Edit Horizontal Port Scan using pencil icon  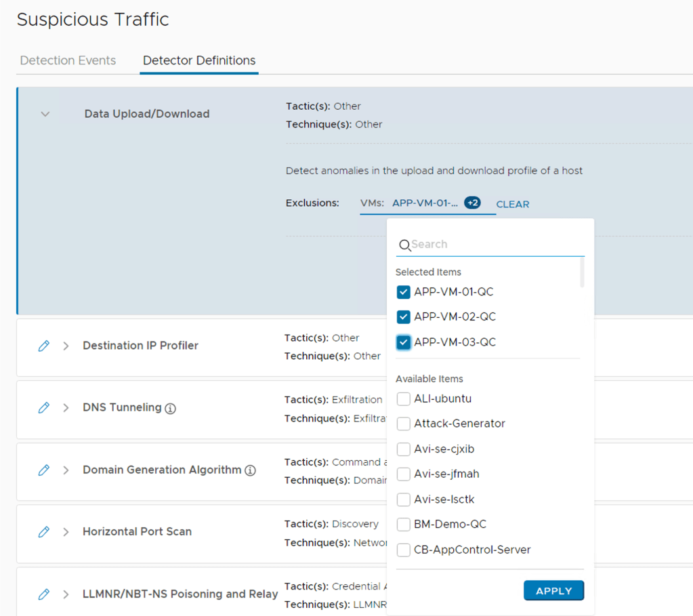click(44, 532)
